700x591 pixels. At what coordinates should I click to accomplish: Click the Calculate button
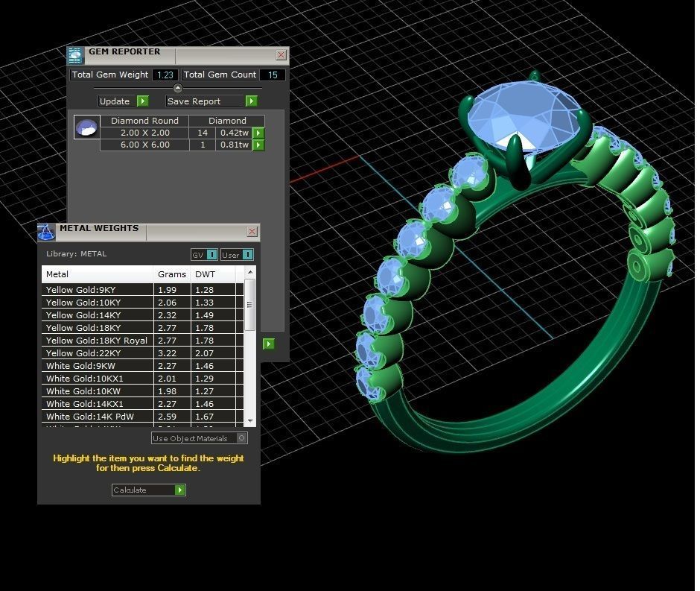tap(149, 490)
